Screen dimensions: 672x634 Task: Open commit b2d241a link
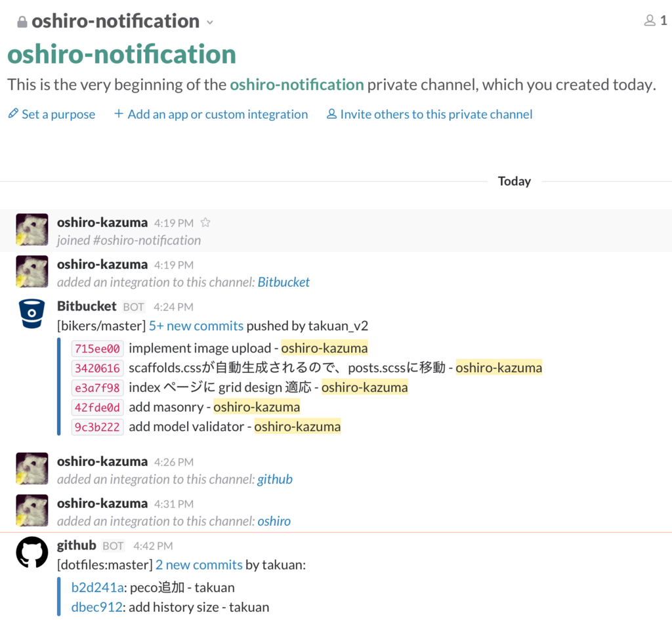(98, 587)
